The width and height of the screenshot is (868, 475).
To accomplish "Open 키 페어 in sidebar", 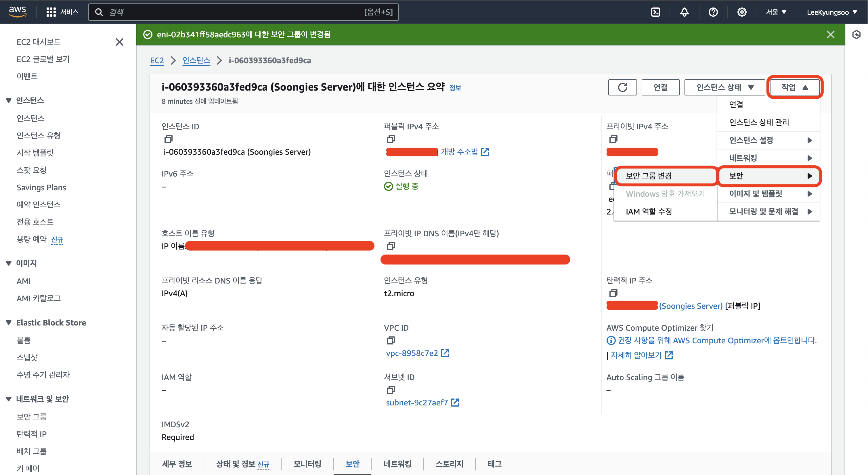I will (x=28, y=468).
